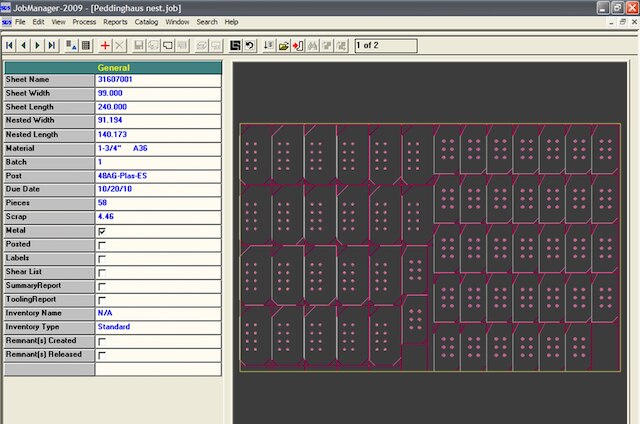Open the Process menu
The width and height of the screenshot is (640, 424).
[84, 21]
